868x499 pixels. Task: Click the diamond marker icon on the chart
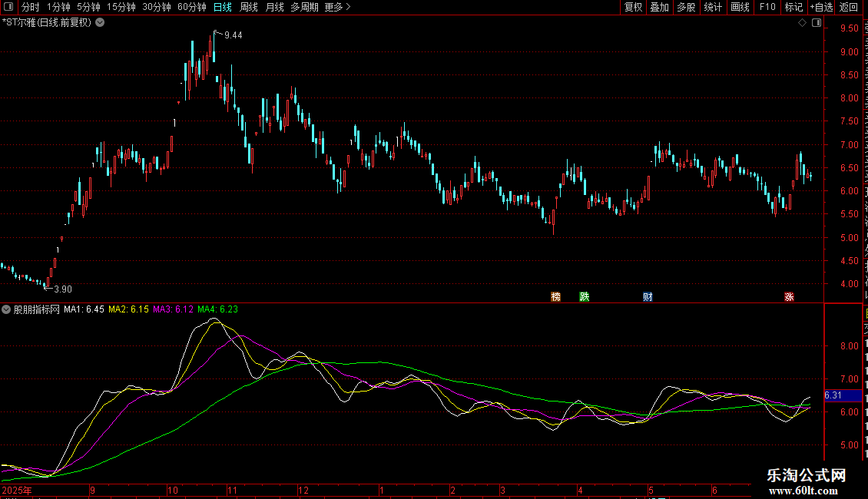[802, 23]
